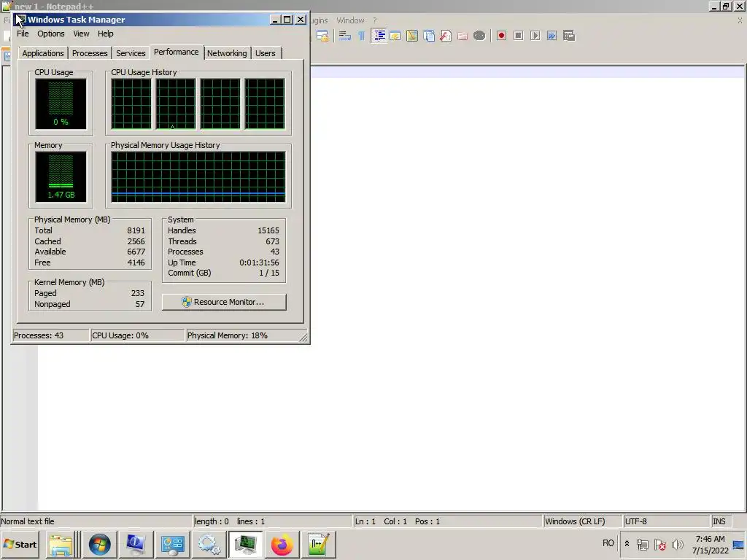Click the macro playback icon
Screen dimensions: 747x560
click(x=535, y=36)
